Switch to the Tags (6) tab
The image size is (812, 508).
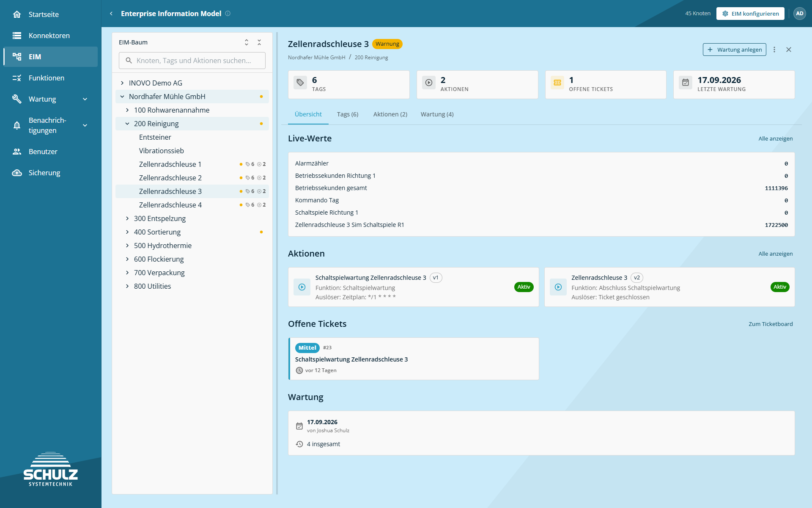348,114
